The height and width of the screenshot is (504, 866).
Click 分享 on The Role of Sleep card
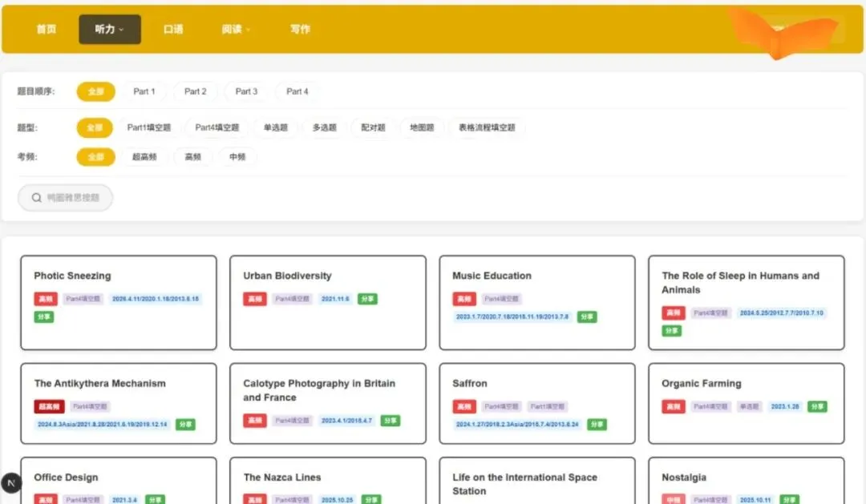click(x=672, y=331)
